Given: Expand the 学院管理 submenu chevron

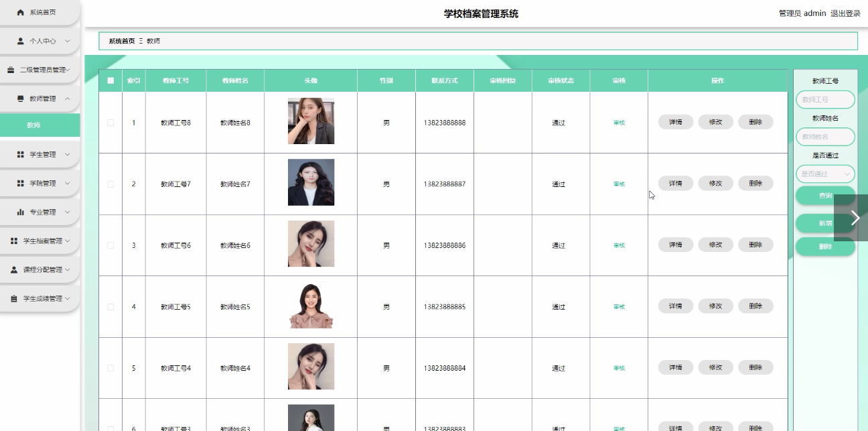Looking at the screenshot, I should point(68,184).
